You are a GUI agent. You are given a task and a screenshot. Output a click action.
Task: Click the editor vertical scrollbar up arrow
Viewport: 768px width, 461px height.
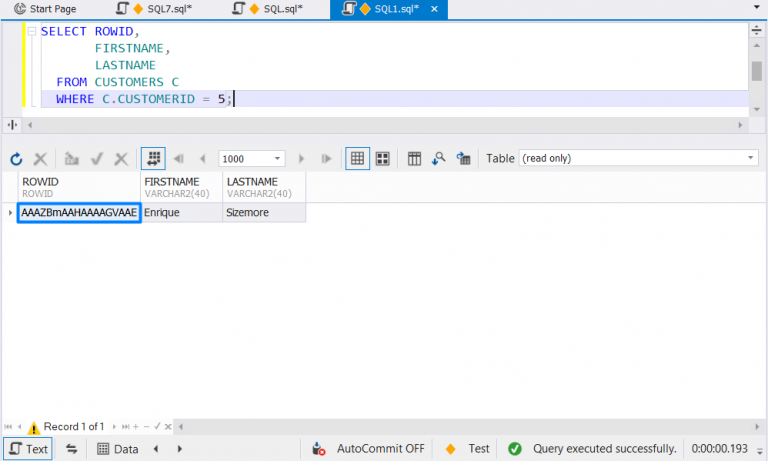[x=757, y=46]
